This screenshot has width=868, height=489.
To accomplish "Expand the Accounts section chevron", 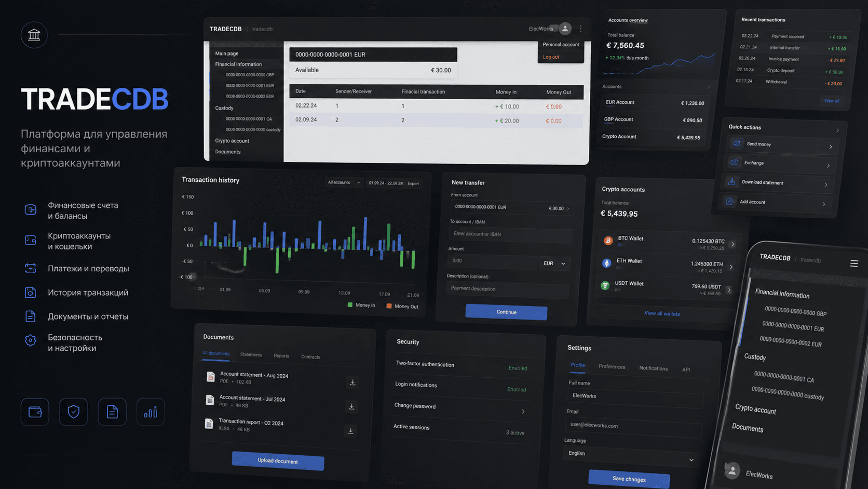I will coord(708,87).
